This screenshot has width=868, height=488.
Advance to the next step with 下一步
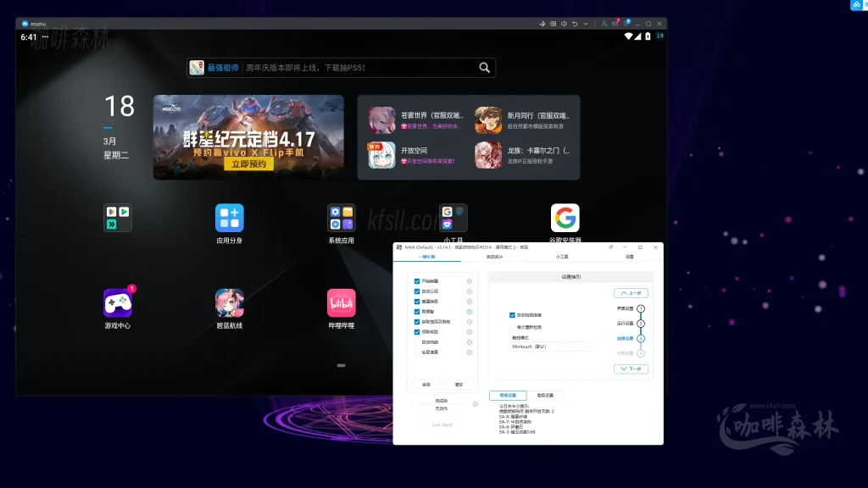tap(631, 369)
